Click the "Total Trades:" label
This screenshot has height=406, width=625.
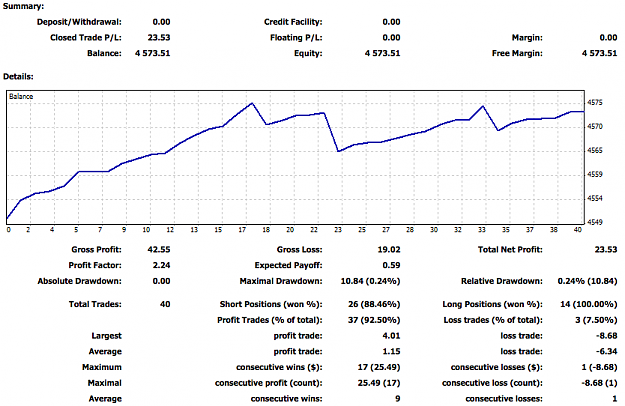(x=95, y=304)
